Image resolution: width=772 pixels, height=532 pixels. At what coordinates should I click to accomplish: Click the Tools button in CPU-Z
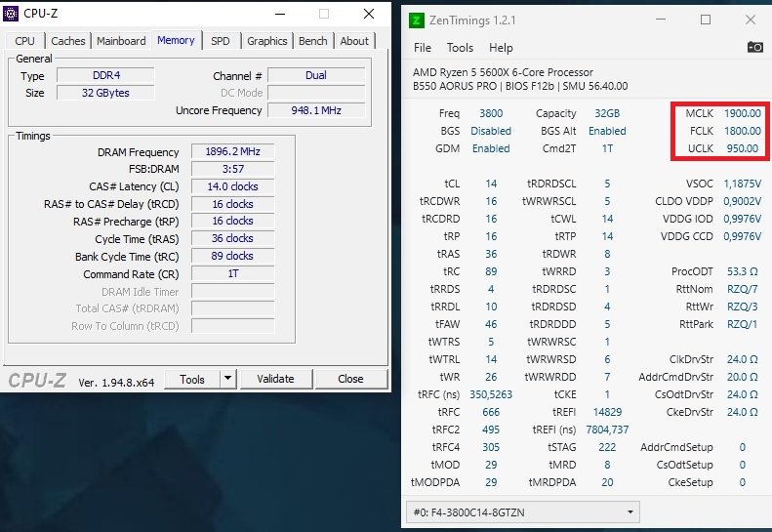(192, 380)
